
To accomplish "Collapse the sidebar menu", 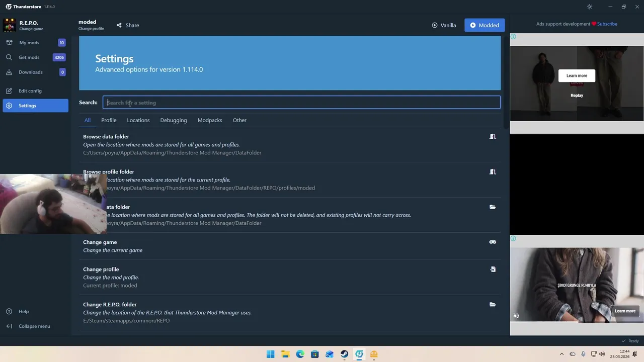I will (x=35, y=326).
